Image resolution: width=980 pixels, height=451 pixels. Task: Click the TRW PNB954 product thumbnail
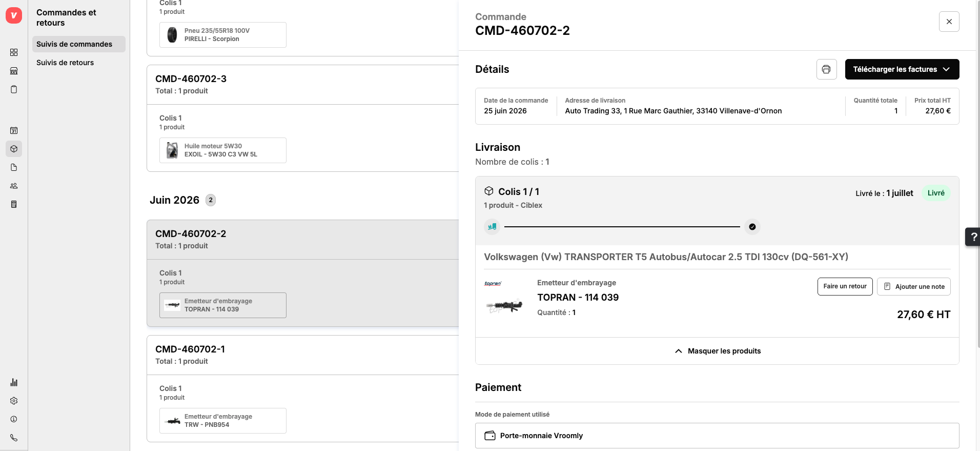172,421
